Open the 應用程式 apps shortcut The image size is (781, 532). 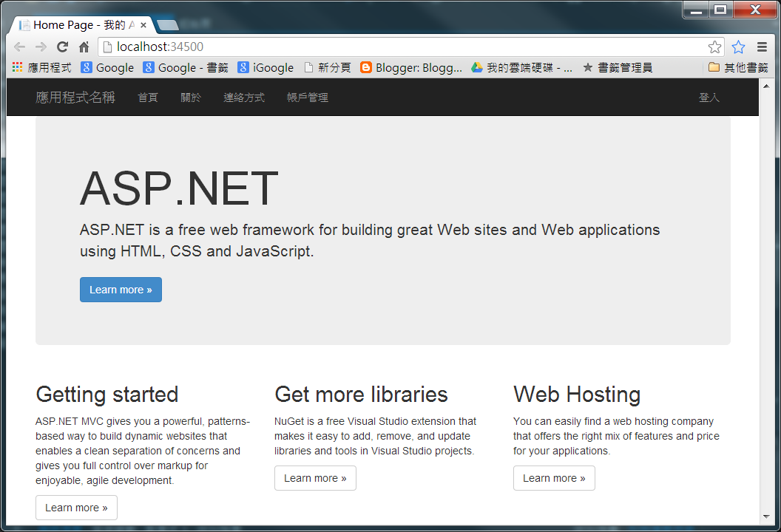[42, 67]
